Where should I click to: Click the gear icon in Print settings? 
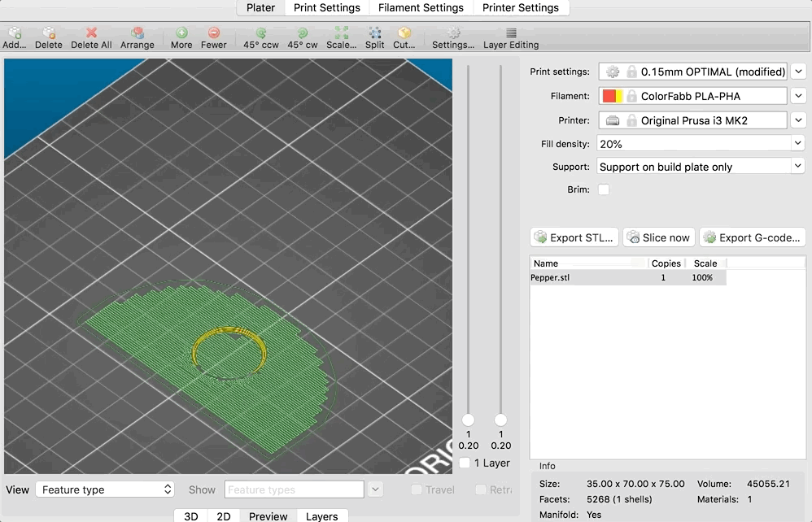[613, 72]
